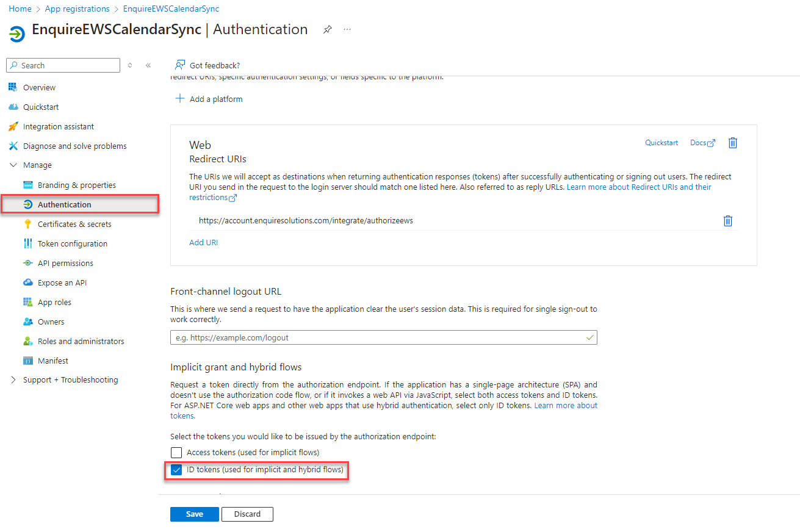The image size is (800, 532).
Task: Click the external link icon next to Docs
Action: point(711,143)
